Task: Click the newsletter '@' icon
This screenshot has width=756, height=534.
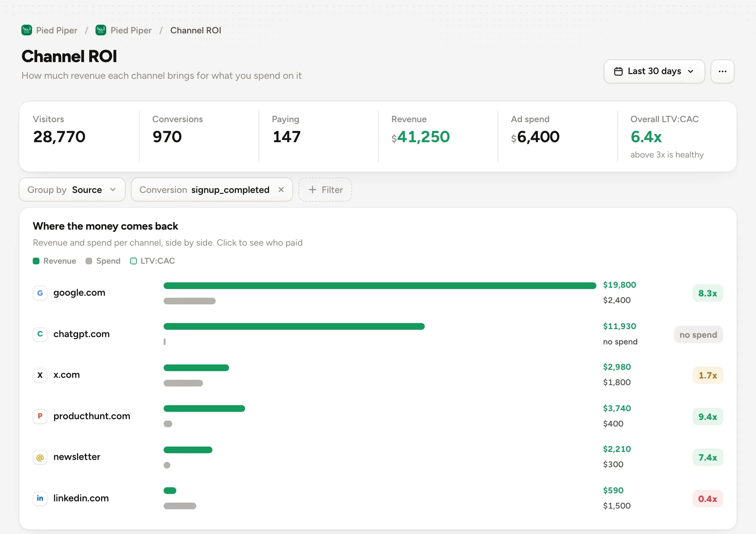Action: point(40,457)
